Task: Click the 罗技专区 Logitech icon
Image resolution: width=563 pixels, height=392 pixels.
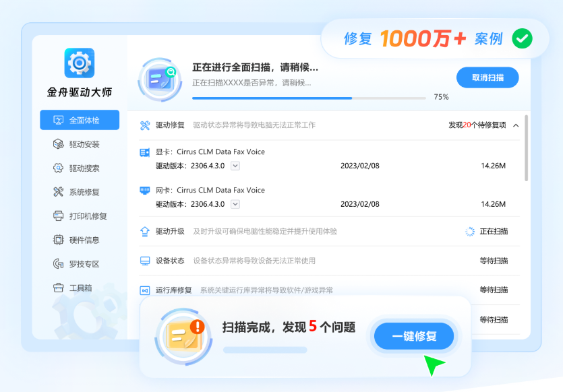Action: [58, 264]
